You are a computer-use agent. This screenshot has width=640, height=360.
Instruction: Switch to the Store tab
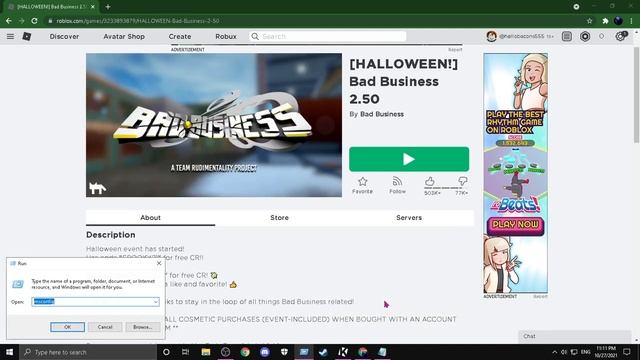[280, 218]
